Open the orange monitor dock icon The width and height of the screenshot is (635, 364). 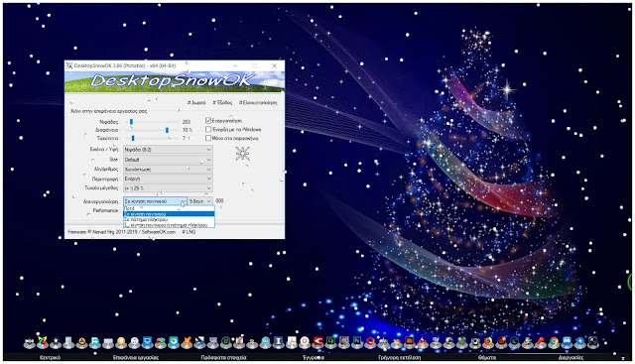coord(410,341)
